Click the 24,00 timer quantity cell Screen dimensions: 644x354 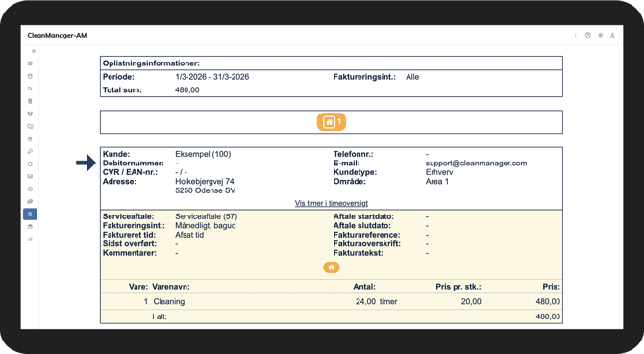point(376,302)
